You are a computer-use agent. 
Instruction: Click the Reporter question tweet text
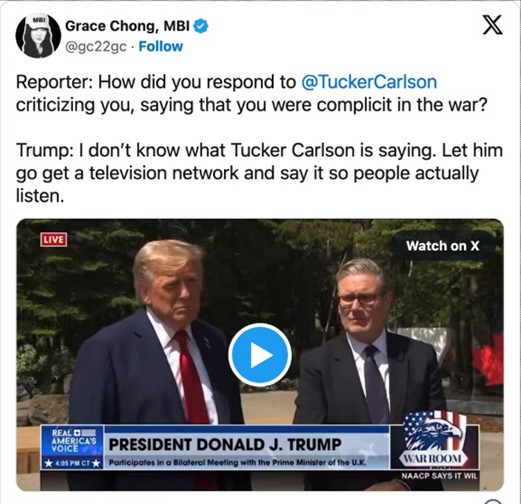252,94
